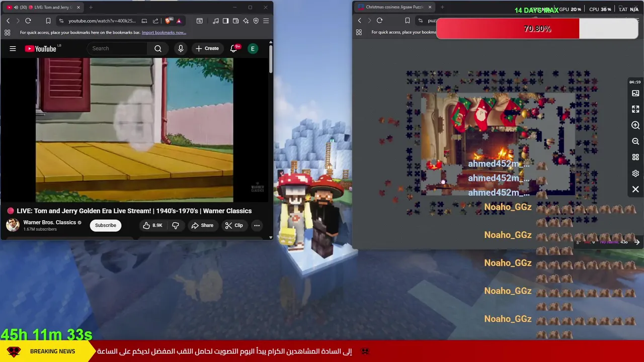Viewport: 644px width, 362px height.
Task: Open Brave Rewards triangle icon
Action: [x=179, y=21]
